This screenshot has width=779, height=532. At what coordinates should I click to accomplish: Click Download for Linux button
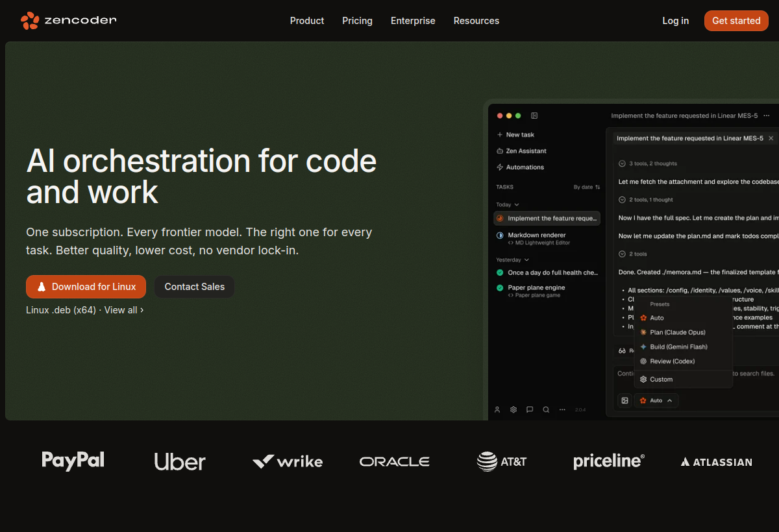coord(86,287)
